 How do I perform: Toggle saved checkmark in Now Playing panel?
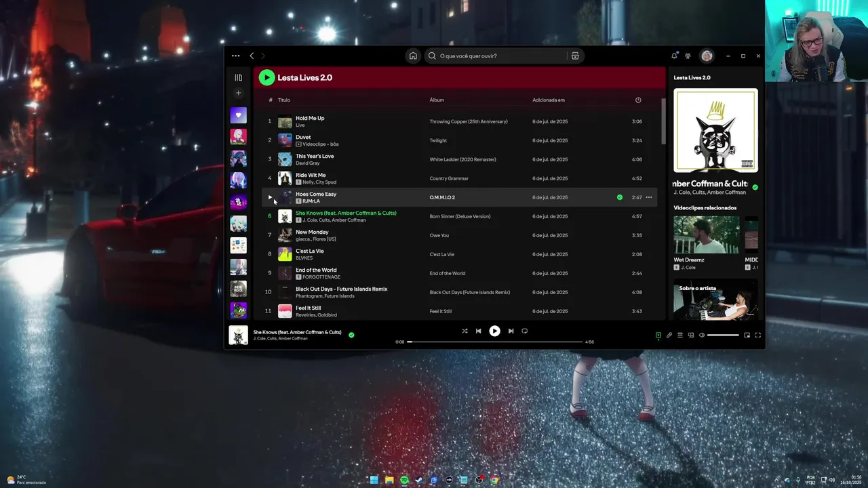pos(755,187)
